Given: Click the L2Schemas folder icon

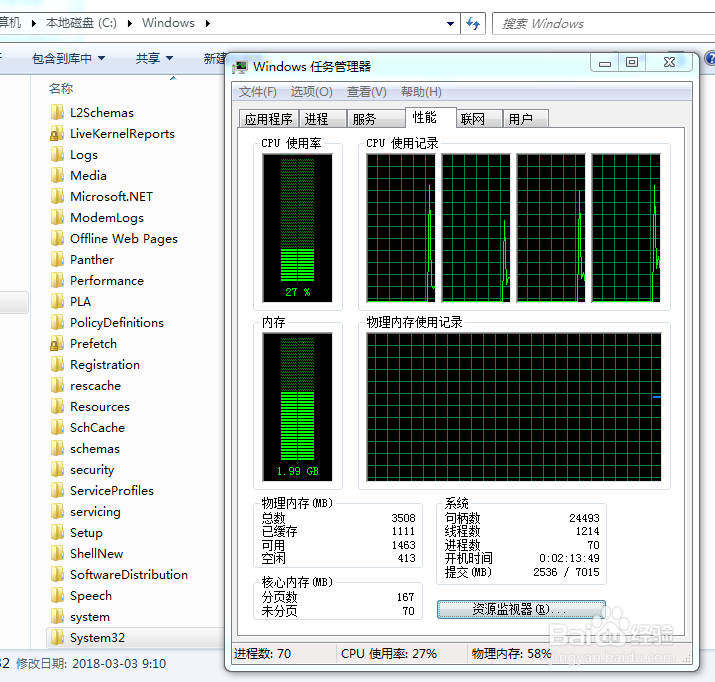Looking at the screenshot, I should (57, 112).
